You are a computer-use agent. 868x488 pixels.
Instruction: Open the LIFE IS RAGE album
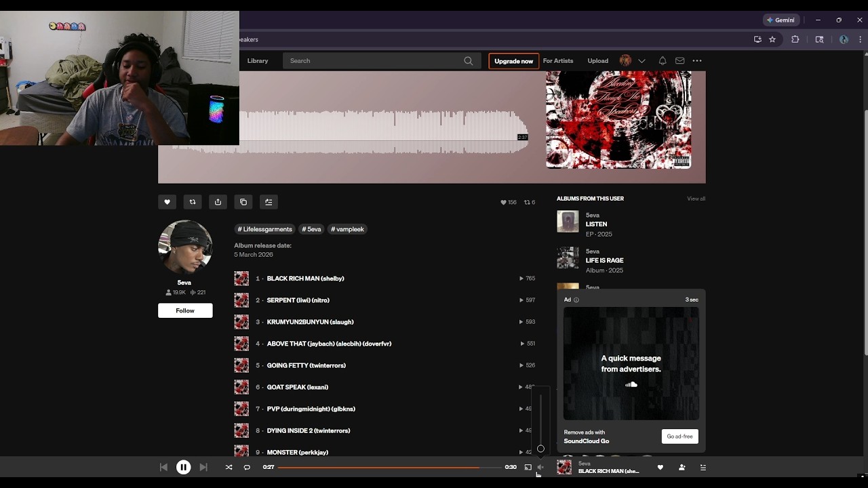tap(605, 260)
